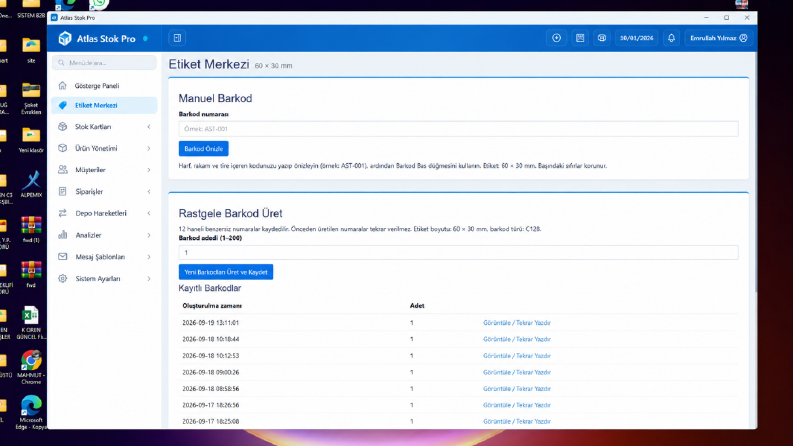Expand the Müşteriler chevron
793x446 pixels.
coord(149,170)
